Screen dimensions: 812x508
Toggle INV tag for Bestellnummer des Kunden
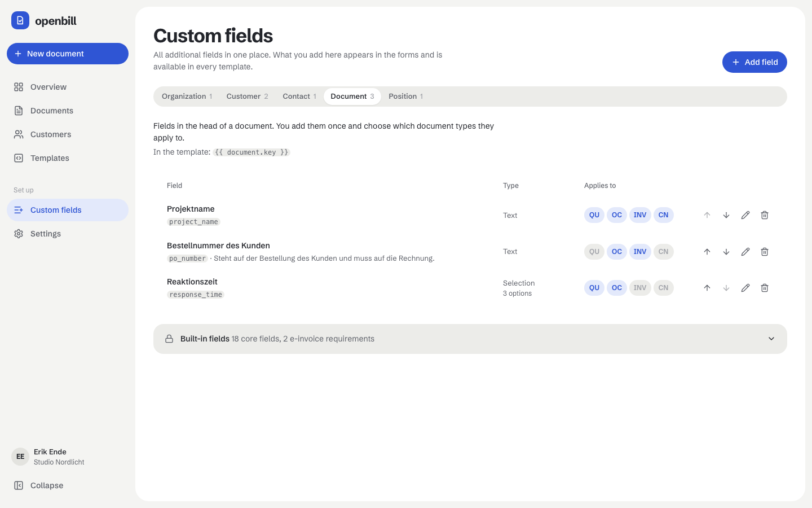640,252
